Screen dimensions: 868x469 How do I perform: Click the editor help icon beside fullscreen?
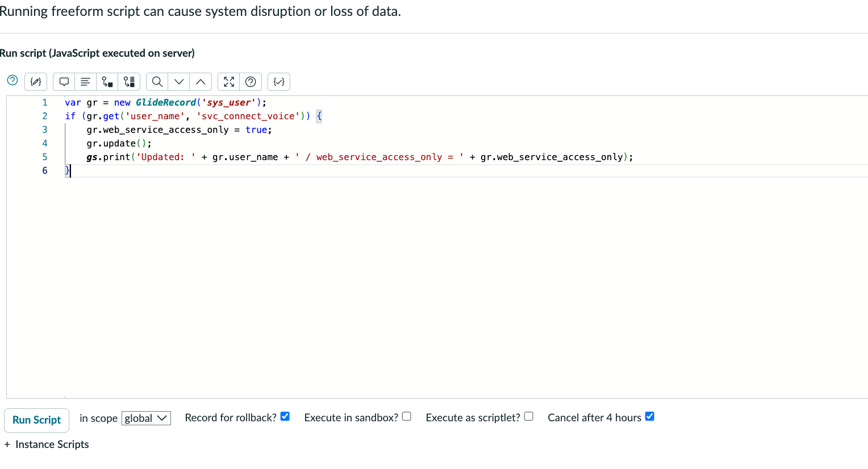point(251,82)
